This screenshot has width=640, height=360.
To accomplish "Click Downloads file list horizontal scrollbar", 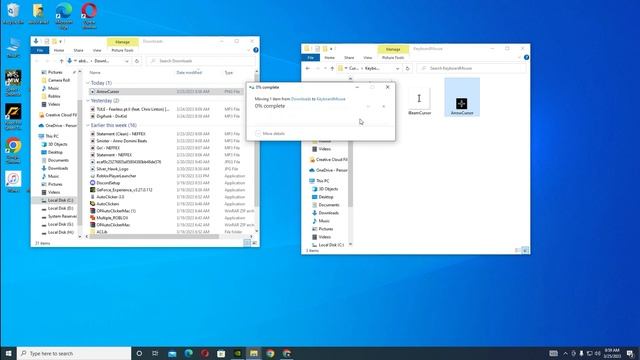I will coord(154,236).
